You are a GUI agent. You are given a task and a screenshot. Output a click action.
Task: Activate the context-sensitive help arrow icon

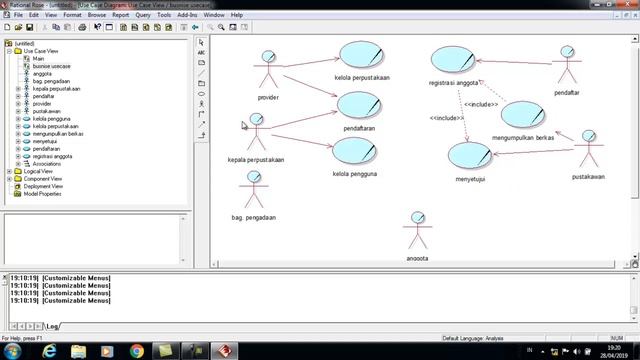[97, 27]
